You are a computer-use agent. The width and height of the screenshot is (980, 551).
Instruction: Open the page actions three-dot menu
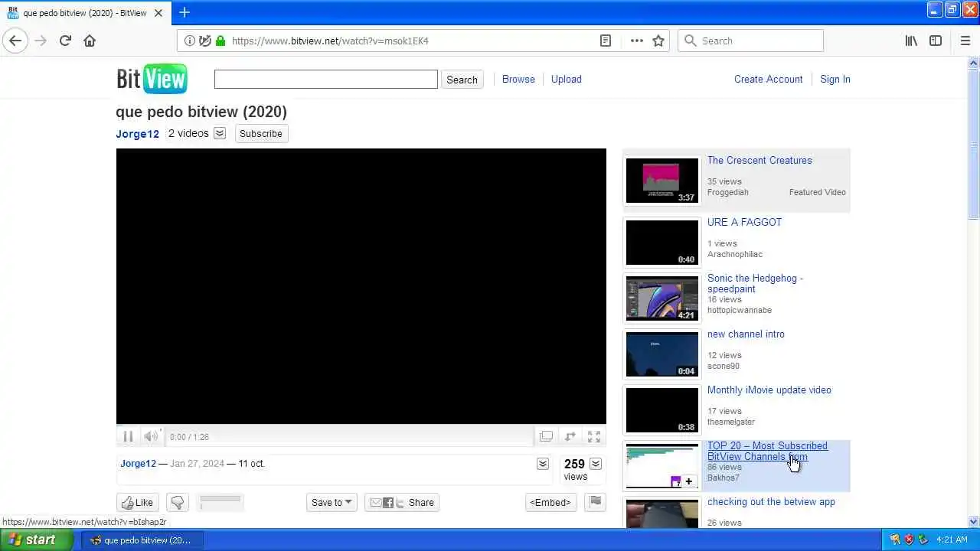(637, 41)
